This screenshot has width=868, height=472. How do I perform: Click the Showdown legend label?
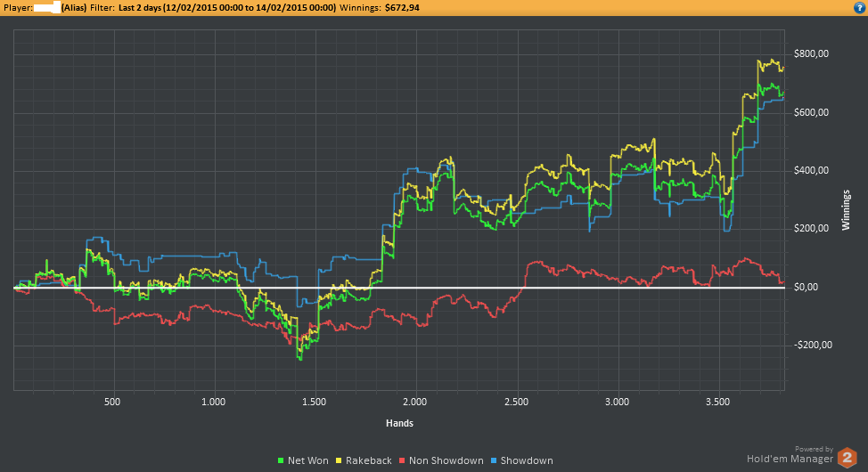coord(527,460)
